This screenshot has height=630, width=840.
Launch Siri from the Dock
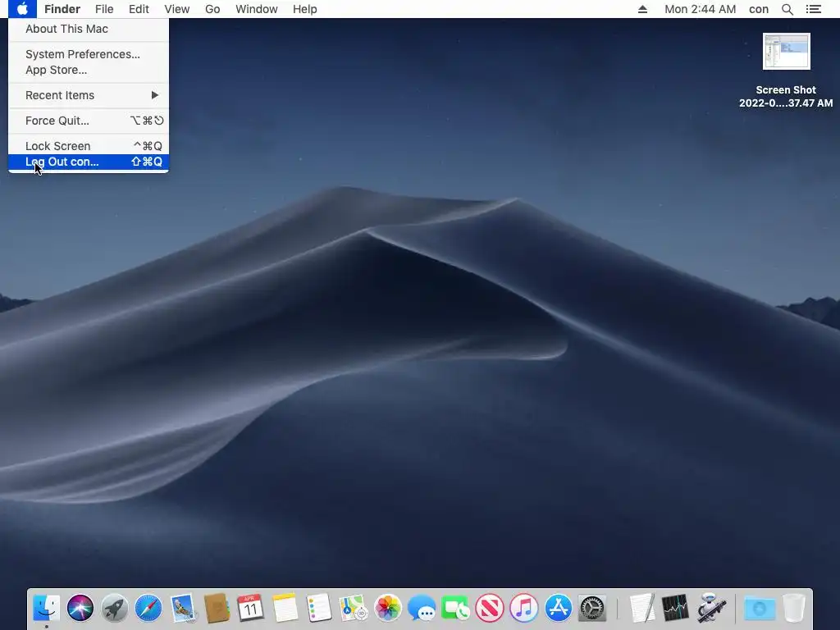(x=80, y=608)
